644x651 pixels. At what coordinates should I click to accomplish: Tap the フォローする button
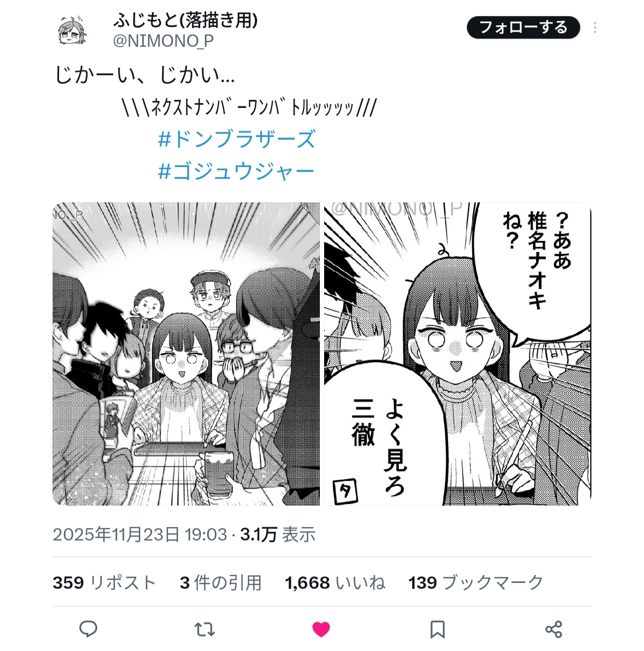(x=523, y=27)
